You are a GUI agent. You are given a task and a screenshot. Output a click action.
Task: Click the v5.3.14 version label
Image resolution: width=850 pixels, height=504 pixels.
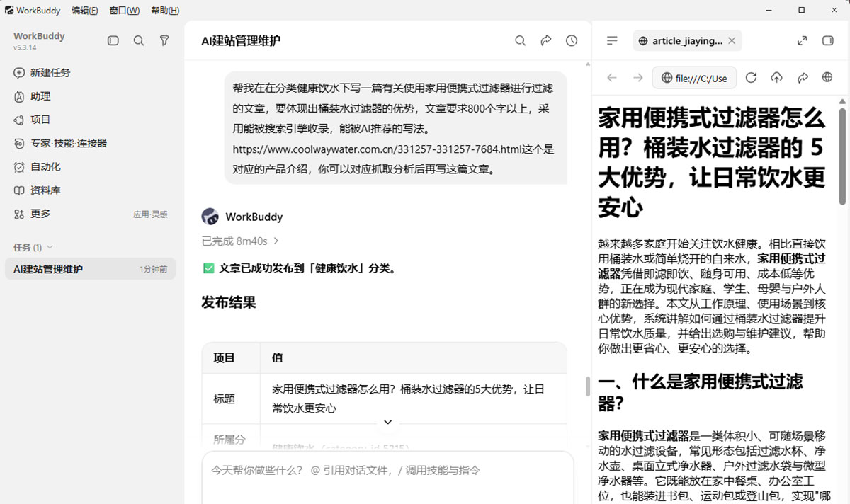(x=25, y=47)
